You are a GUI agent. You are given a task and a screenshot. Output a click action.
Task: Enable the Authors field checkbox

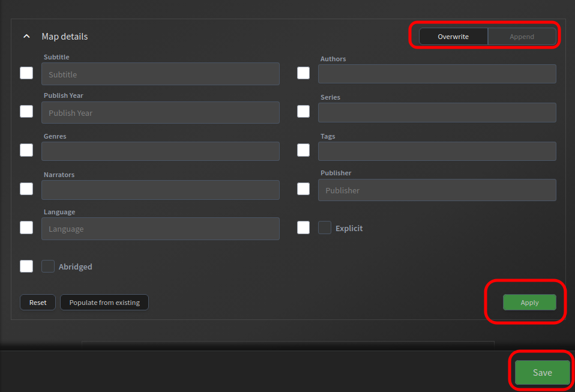303,73
